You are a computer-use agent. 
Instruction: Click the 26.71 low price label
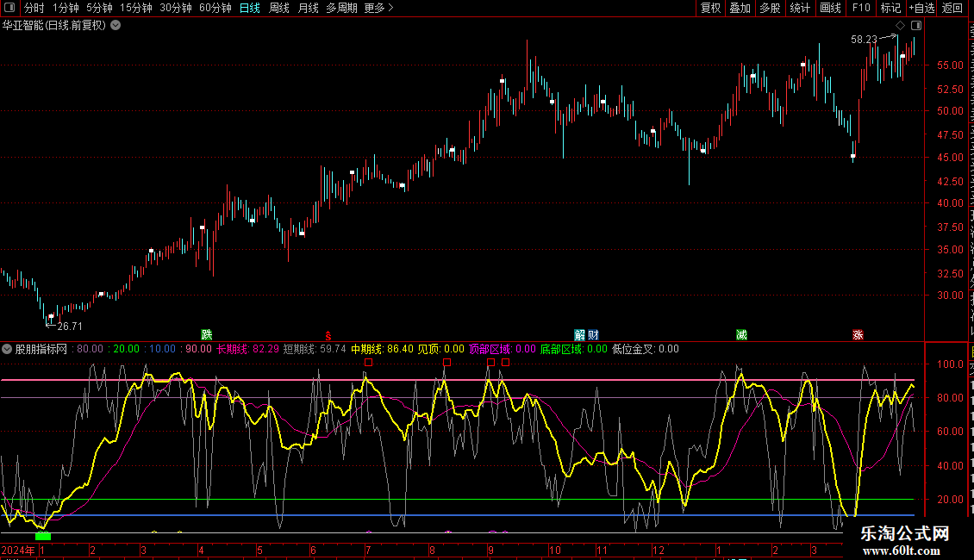click(70, 326)
